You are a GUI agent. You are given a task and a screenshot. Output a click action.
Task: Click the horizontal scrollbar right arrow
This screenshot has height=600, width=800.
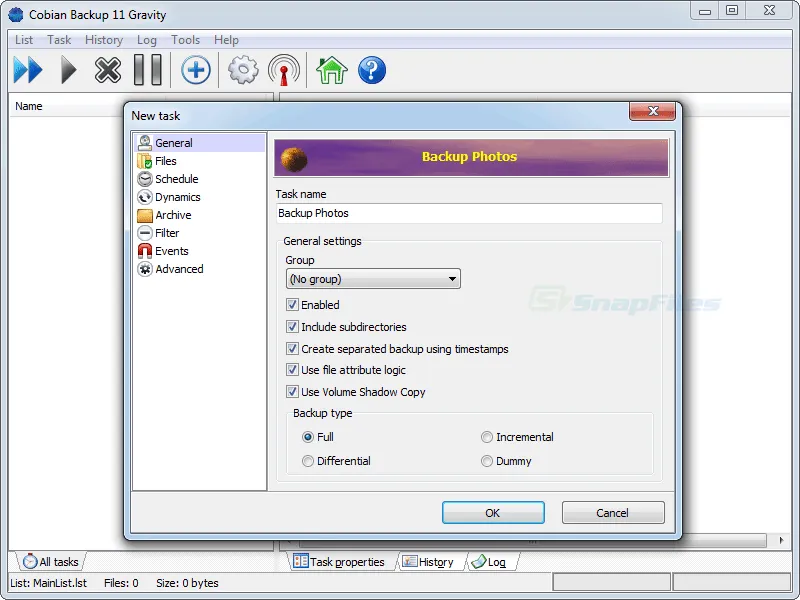(x=781, y=540)
